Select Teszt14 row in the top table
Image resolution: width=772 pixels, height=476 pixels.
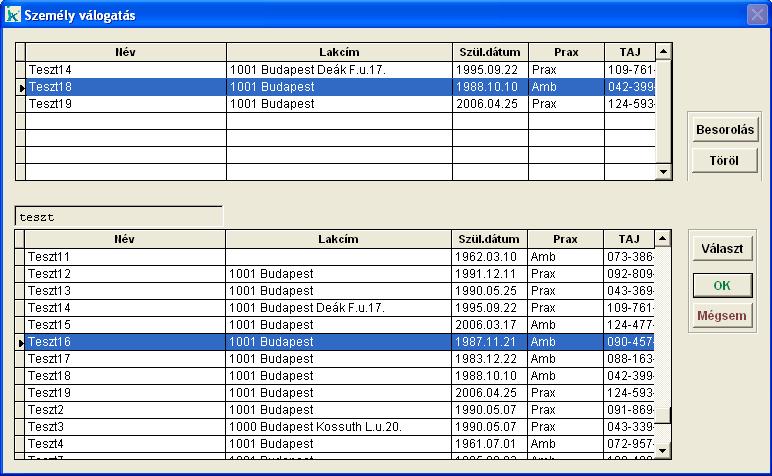click(x=125, y=70)
